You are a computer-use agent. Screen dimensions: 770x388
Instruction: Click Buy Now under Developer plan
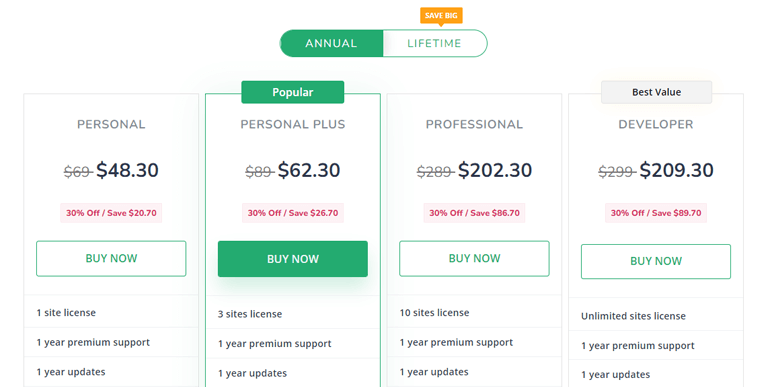click(656, 261)
